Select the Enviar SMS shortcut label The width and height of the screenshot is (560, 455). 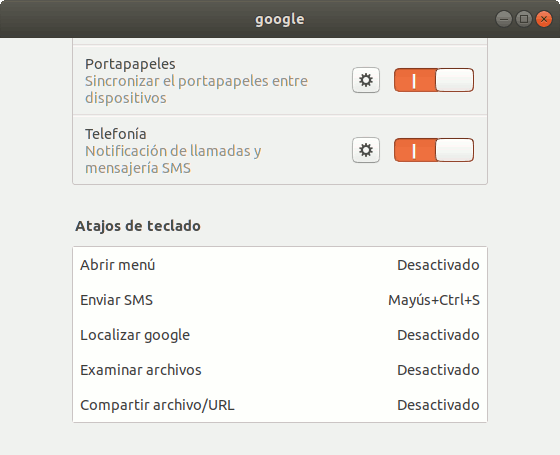click(116, 300)
